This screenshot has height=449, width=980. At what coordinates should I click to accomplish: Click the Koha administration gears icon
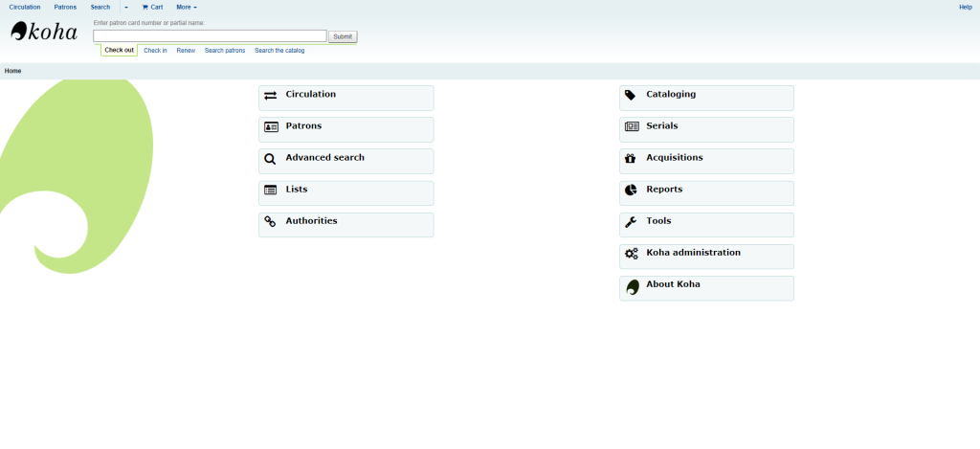point(631,254)
